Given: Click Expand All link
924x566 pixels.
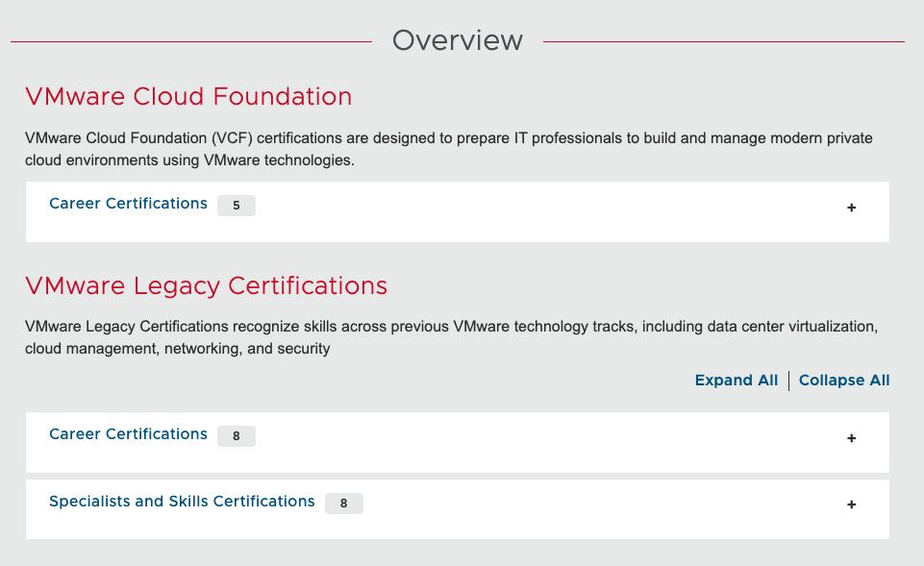Looking at the screenshot, I should tap(736, 381).
